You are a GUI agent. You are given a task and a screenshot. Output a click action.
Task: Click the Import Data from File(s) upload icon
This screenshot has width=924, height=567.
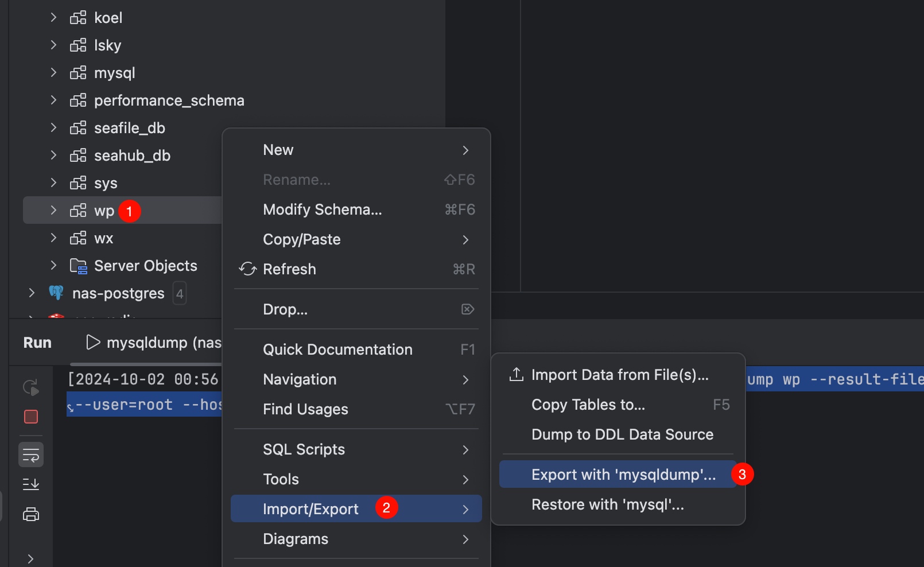pyautogui.click(x=517, y=374)
